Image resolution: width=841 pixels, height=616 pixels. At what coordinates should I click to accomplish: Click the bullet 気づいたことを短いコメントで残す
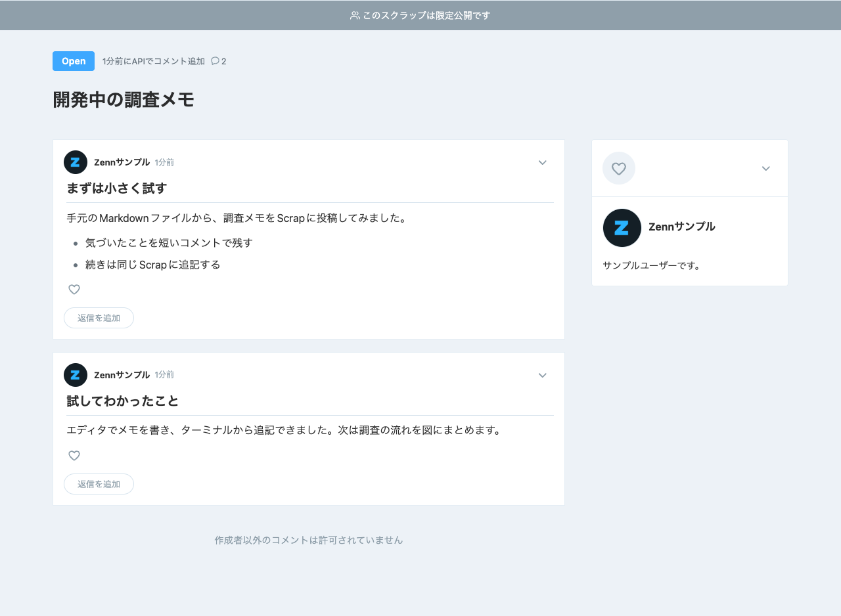click(169, 243)
